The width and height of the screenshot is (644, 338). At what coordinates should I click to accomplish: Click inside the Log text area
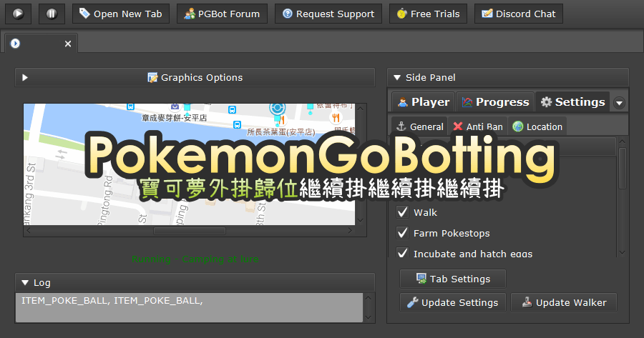(x=189, y=308)
